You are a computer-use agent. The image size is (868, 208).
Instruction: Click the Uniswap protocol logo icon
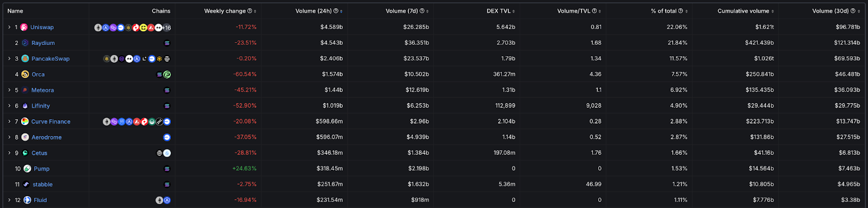pyautogui.click(x=24, y=27)
